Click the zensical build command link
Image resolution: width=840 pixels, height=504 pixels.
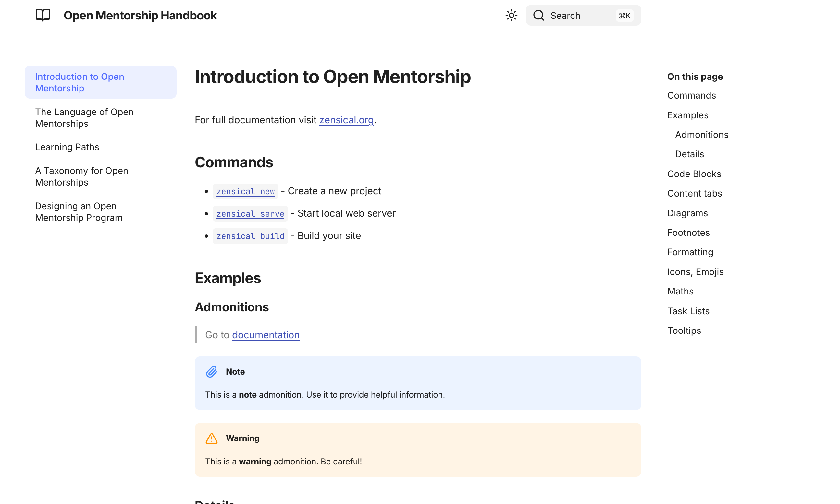click(250, 236)
